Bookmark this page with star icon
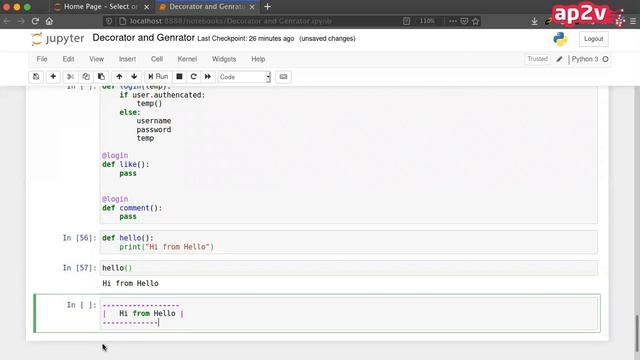Screen dimensions: 640x360 [476, 21]
